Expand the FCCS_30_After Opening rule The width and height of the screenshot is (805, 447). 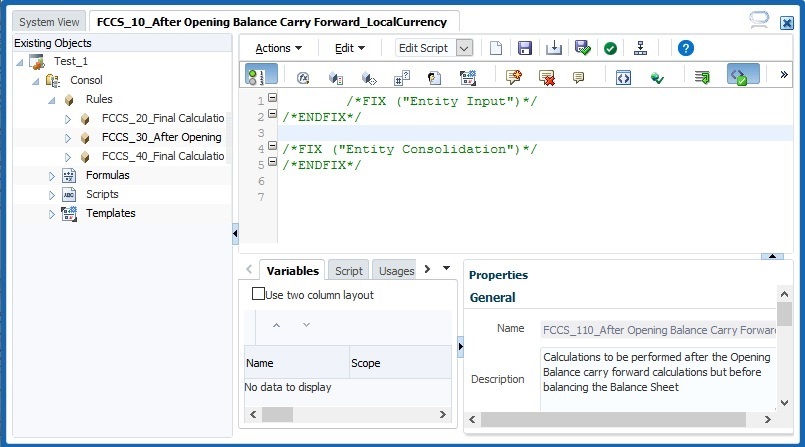tap(68, 138)
